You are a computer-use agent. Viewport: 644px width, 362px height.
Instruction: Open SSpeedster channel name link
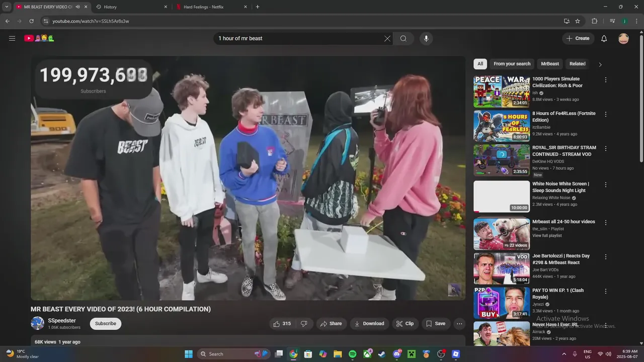coord(62,321)
